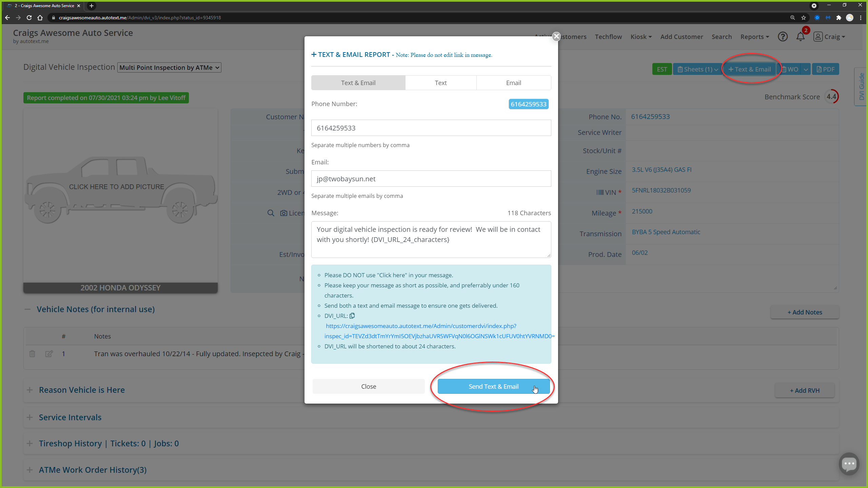
Task: Open the notifications bell
Action: 801,37
